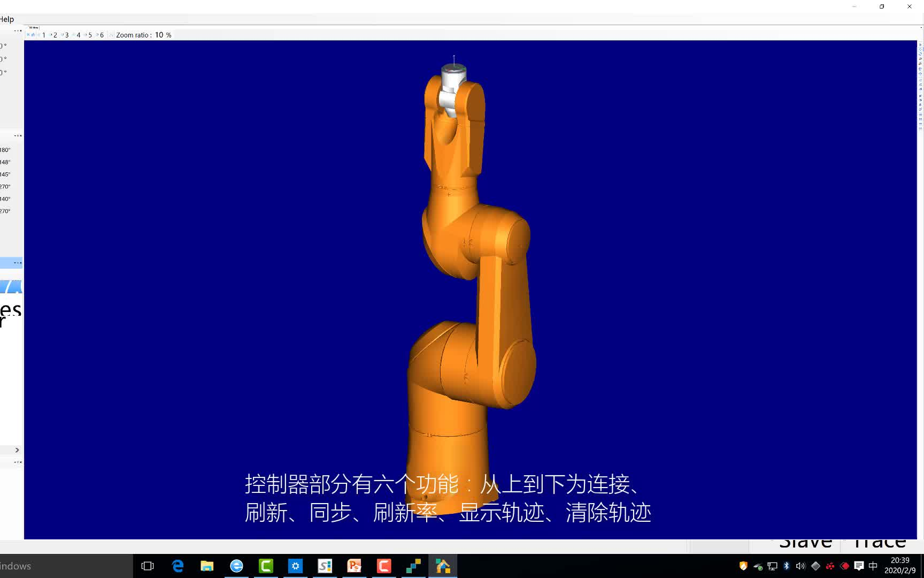Screen dimensions: 924x578
Task: Open the teal squares taskbar application
Action: point(413,566)
